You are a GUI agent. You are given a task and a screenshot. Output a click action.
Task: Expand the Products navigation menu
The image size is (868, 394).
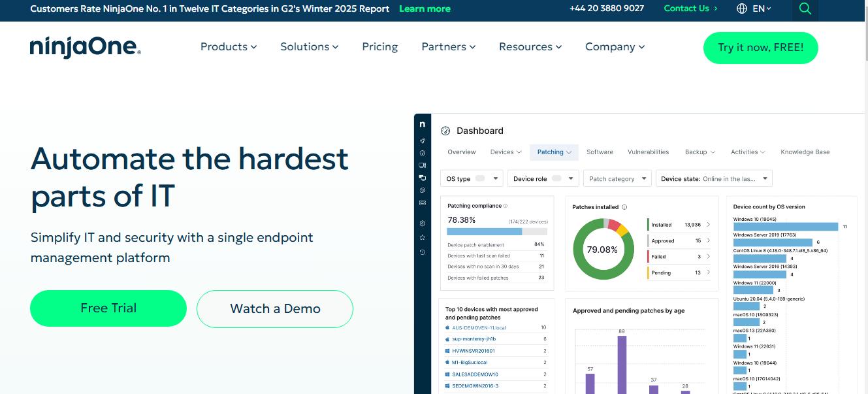228,47
